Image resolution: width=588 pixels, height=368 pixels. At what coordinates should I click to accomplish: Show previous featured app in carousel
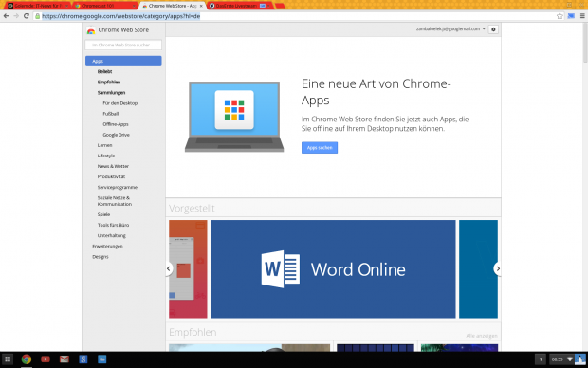pyautogui.click(x=169, y=268)
